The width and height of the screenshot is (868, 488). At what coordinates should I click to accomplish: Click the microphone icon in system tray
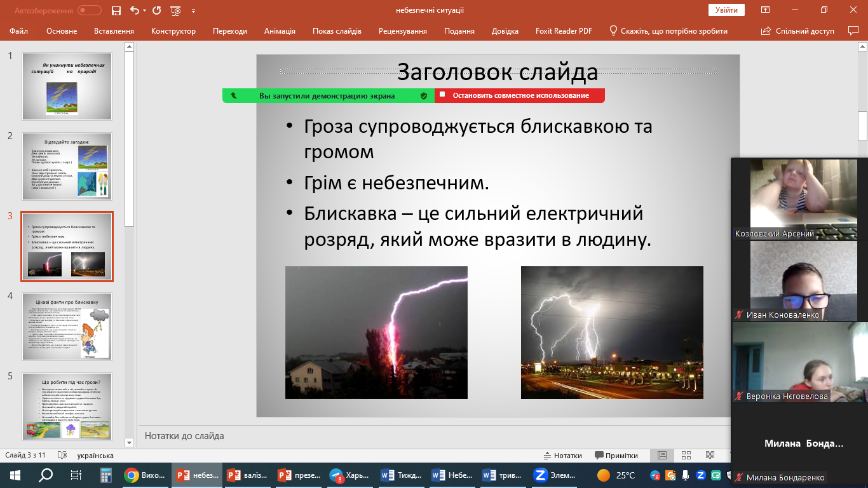(x=686, y=475)
